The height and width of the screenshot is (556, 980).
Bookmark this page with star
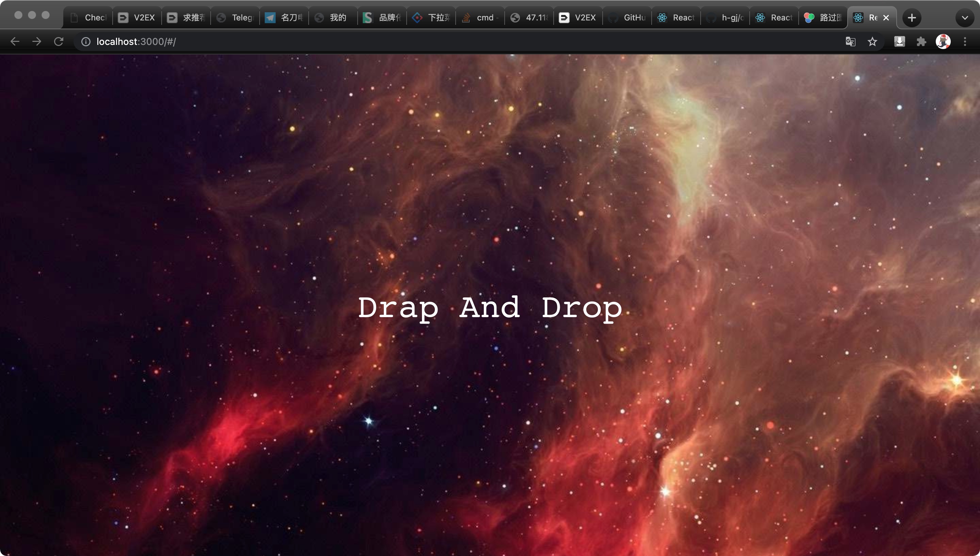(872, 41)
